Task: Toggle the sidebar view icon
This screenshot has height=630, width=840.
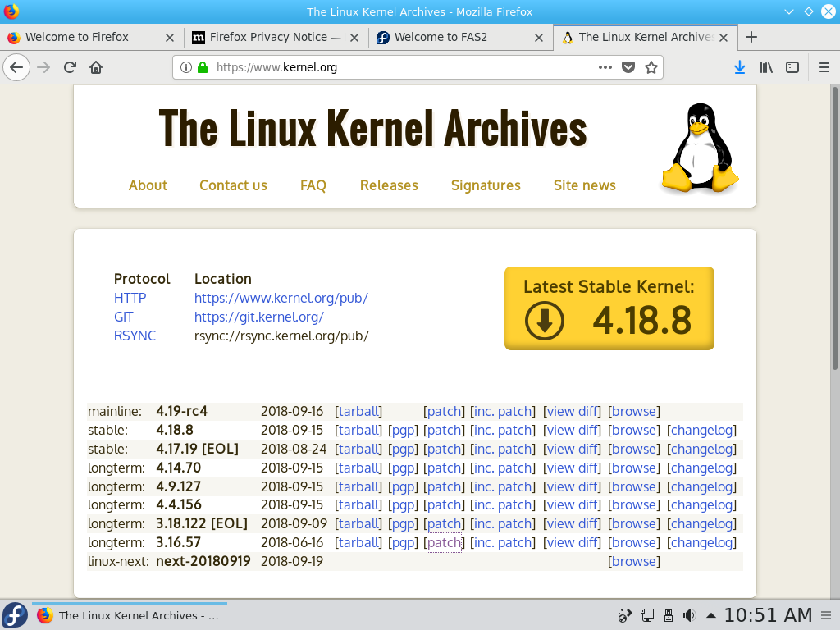Action: click(x=792, y=67)
